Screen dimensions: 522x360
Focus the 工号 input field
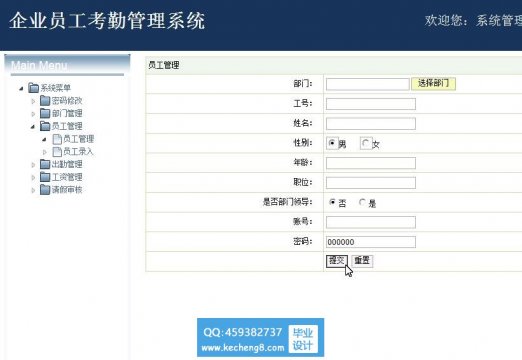[371, 104]
